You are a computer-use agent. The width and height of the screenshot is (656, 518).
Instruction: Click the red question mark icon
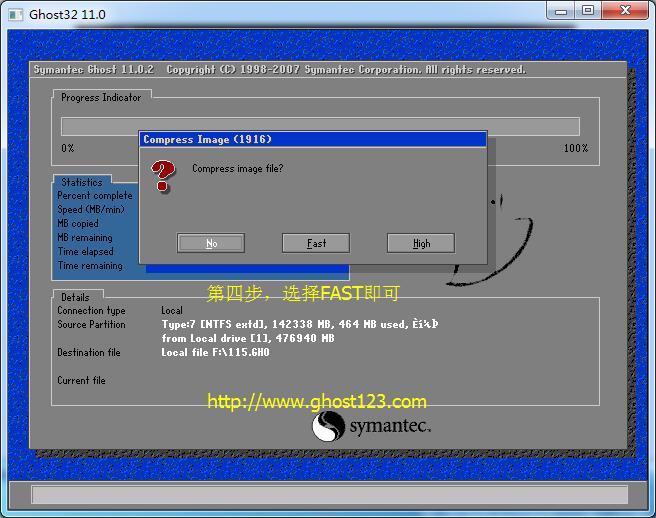(x=163, y=176)
